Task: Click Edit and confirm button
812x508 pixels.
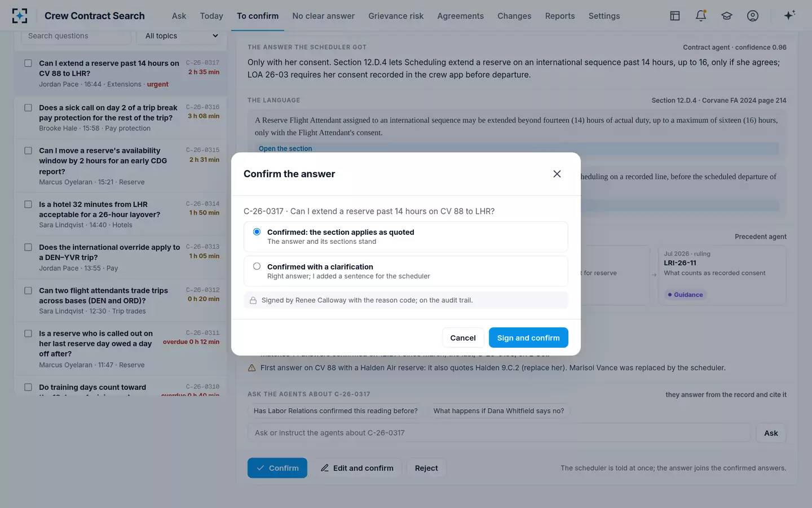Action: (357, 468)
